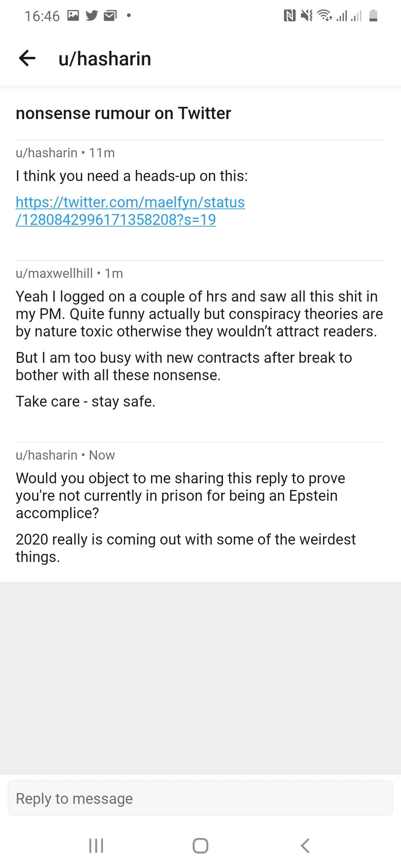This screenshot has height=868, width=401.
Task: Tap the battery status icon
Action: (x=373, y=16)
